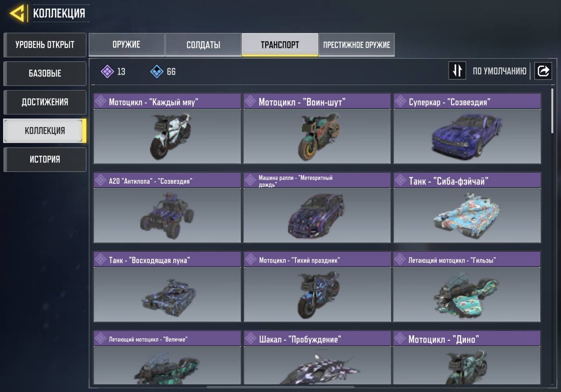The image size is (561, 392).
Task: Select the purple epic rarity icon showing 13
Action: 107,71
